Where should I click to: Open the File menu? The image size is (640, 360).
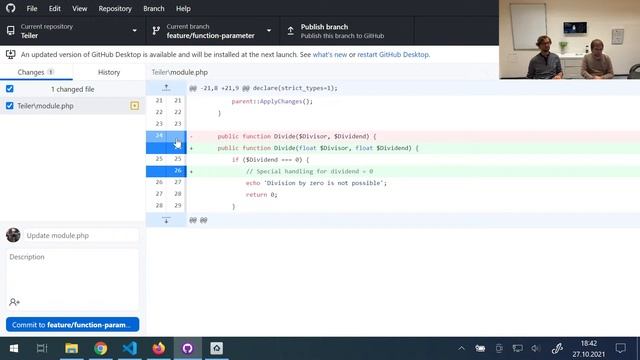(x=32, y=9)
